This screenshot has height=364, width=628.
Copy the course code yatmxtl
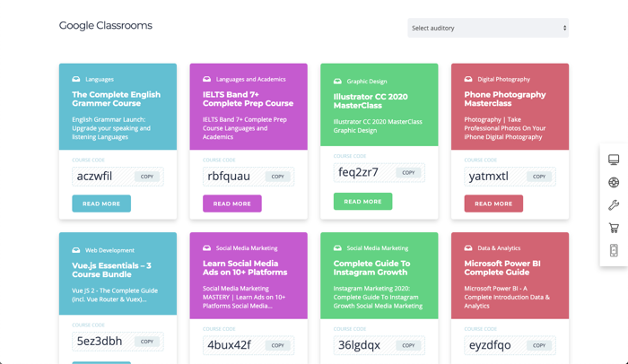tap(539, 177)
